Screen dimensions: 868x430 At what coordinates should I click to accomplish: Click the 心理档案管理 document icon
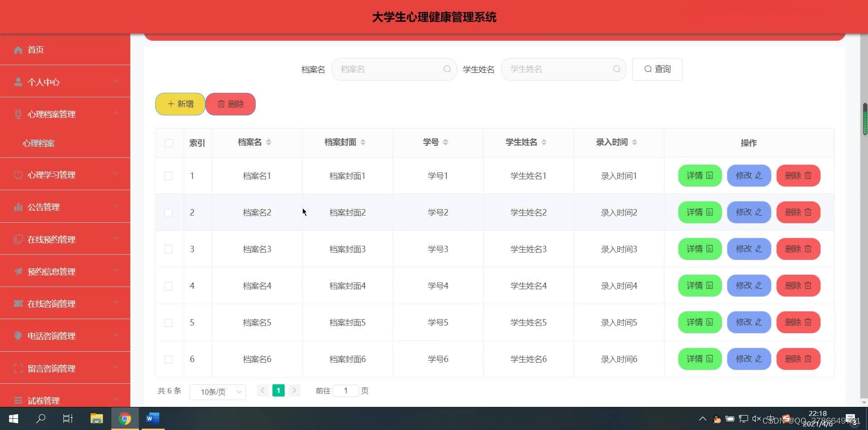coord(18,114)
